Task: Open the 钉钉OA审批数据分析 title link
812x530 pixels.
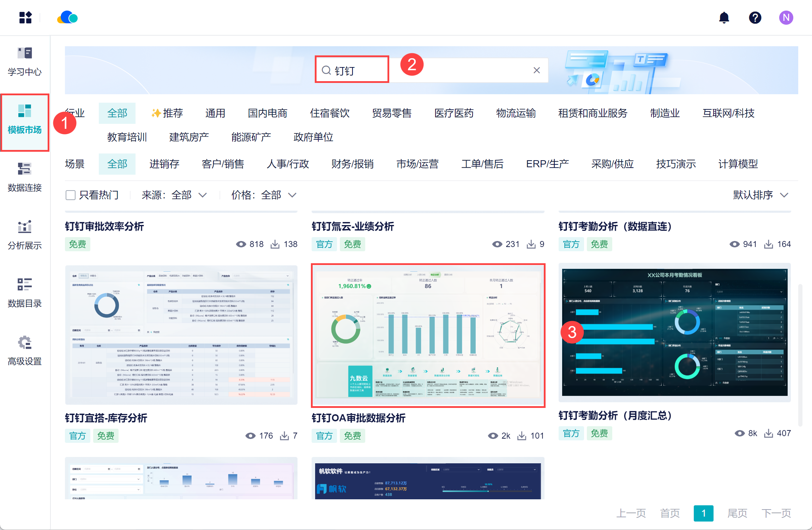Action: (359, 418)
